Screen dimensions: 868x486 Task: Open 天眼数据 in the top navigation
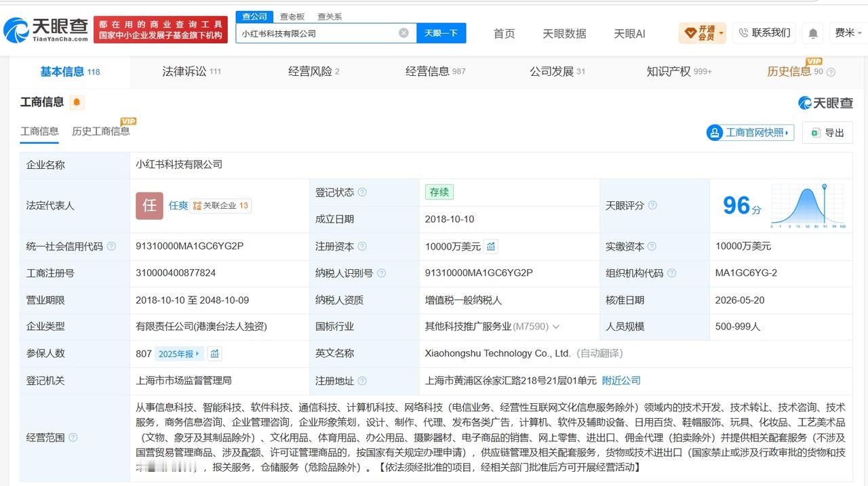564,33
